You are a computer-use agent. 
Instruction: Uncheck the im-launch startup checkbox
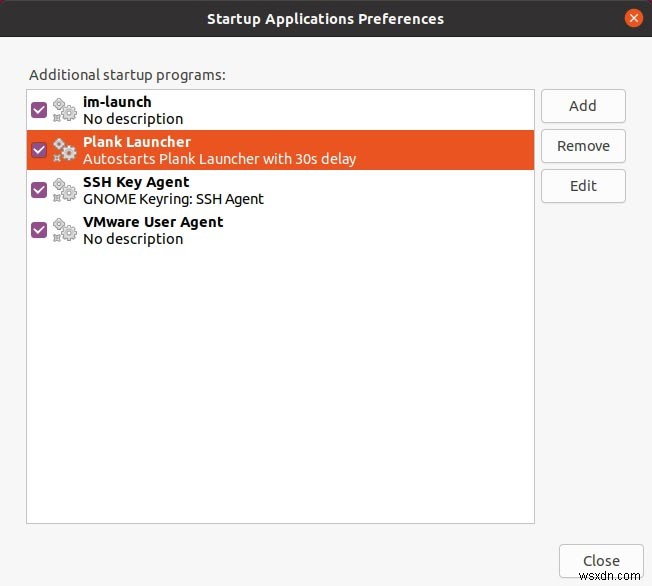[39, 110]
